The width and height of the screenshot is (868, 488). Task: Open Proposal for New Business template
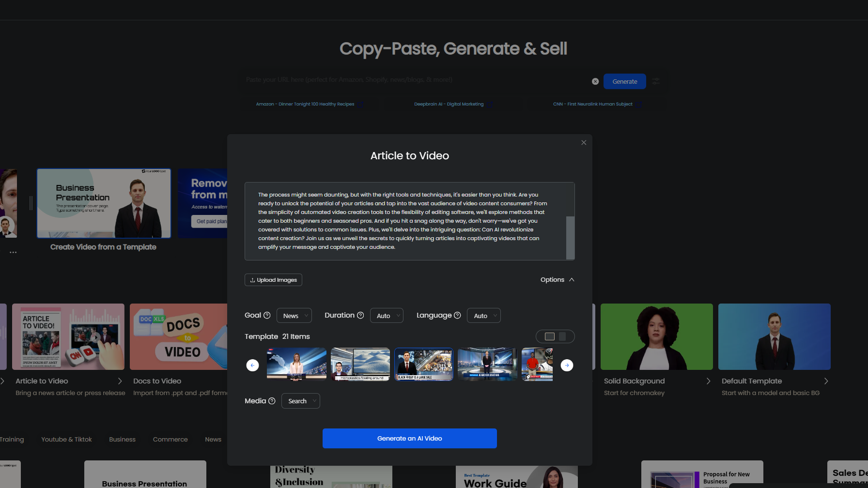point(702,474)
